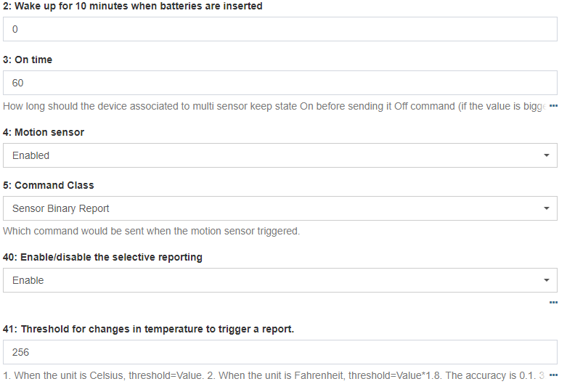567x392 pixels.
Task: Expand the ellipsis below selective reporting dropdown
Action: [553, 303]
